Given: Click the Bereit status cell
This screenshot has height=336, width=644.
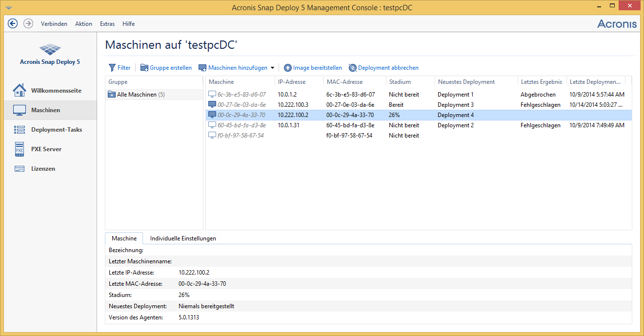Looking at the screenshot, I should pos(396,105).
